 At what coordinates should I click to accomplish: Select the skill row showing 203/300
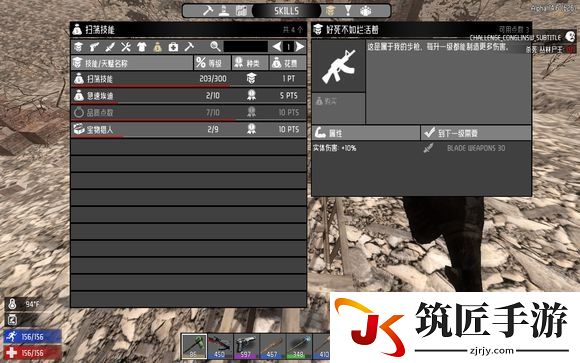(x=189, y=79)
